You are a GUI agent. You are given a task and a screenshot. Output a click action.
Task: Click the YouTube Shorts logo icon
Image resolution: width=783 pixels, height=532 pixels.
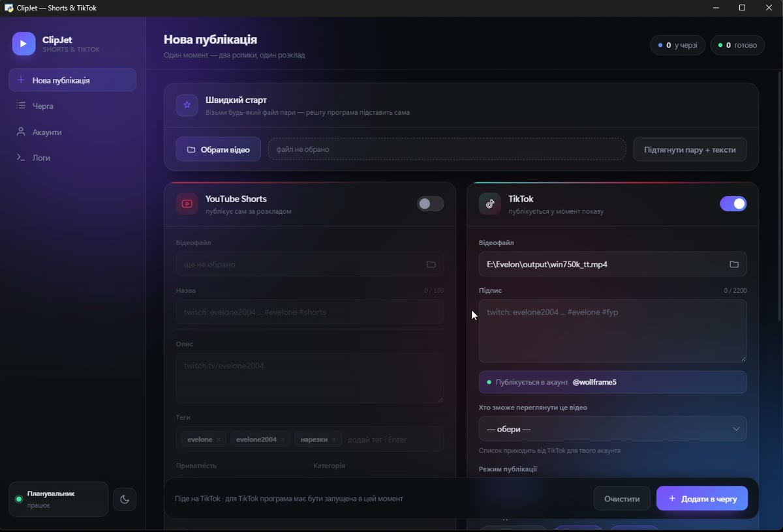[x=187, y=203]
